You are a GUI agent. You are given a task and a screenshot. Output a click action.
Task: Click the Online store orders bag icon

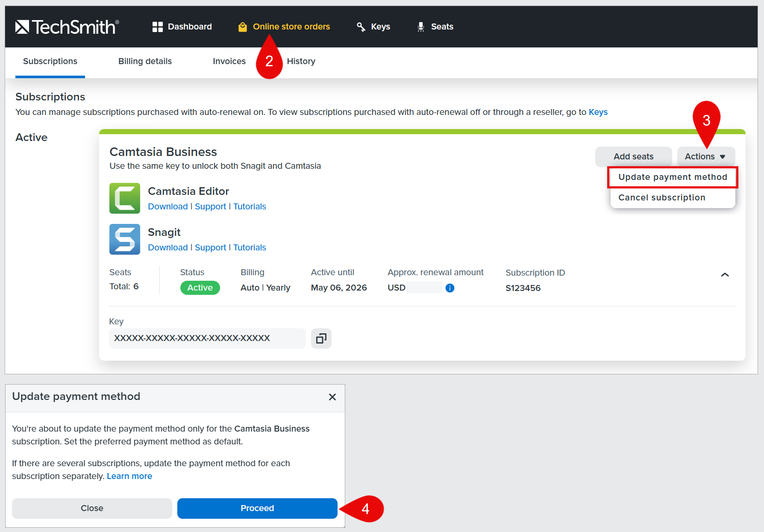pyautogui.click(x=243, y=27)
